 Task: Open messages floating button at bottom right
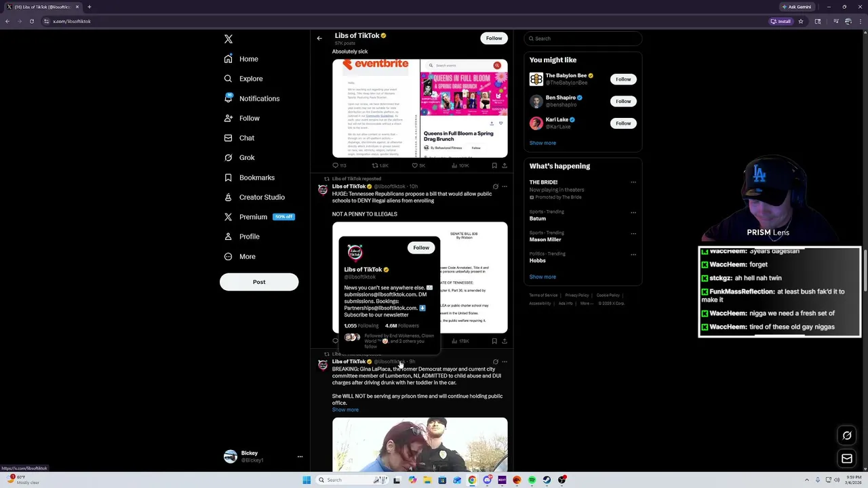click(x=847, y=459)
